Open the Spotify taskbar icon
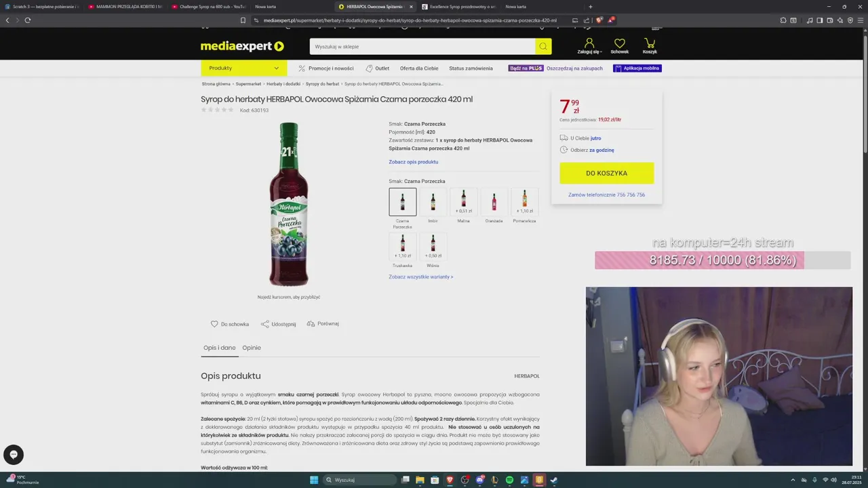Viewport: 868px width, 488px height. (x=509, y=480)
